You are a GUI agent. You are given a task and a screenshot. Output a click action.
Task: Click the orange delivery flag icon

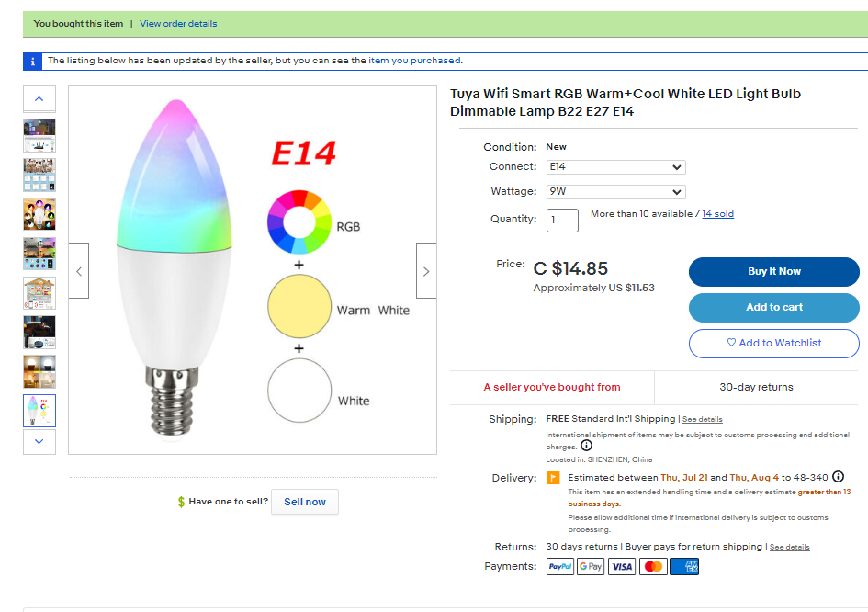tap(553, 478)
